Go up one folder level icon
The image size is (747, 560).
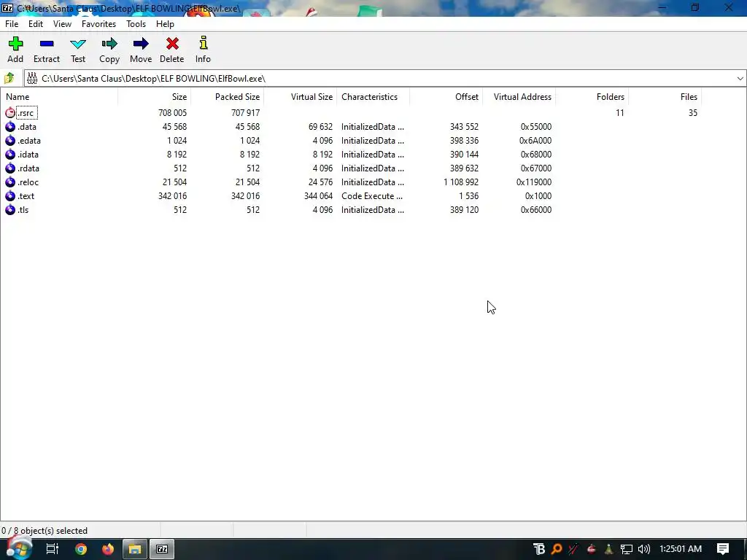coord(9,78)
